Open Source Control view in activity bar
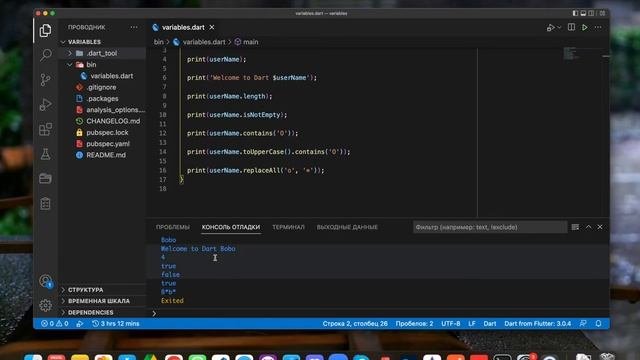 (x=45, y=80)
